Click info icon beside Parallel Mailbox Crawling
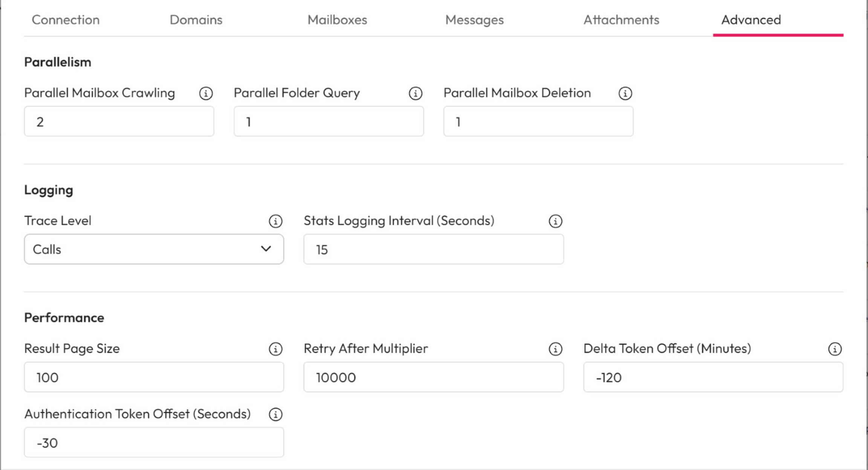 click(x=206, y=93)
